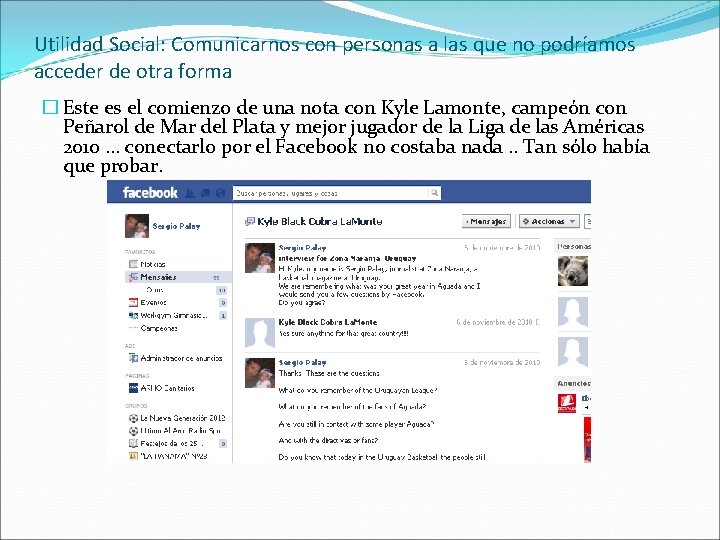Click the Mensajes icon in the sidebar
The width and height of the screenshot is (720, 540).
133,277
